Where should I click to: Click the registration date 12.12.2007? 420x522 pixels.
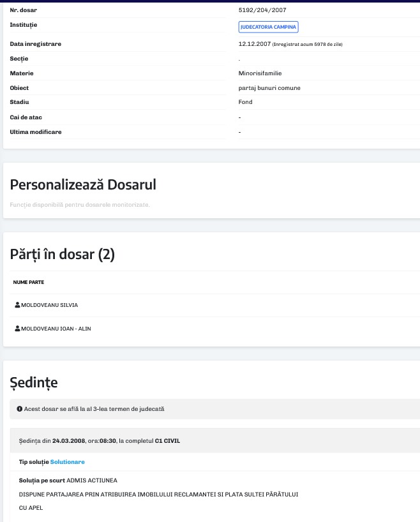[254, 44]
